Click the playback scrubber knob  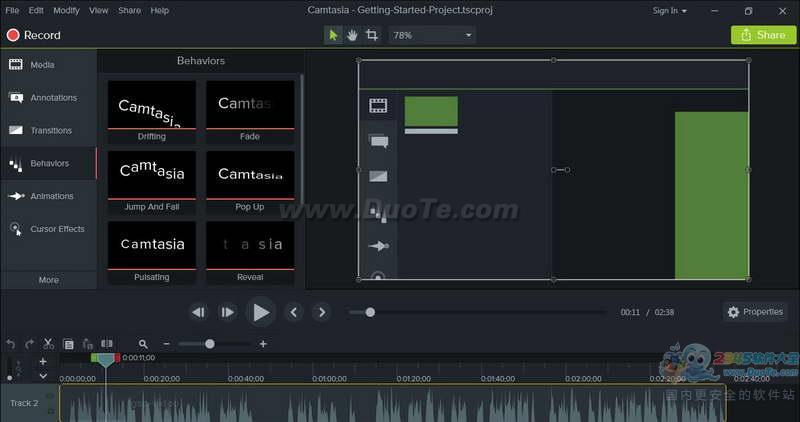[370, 312]
